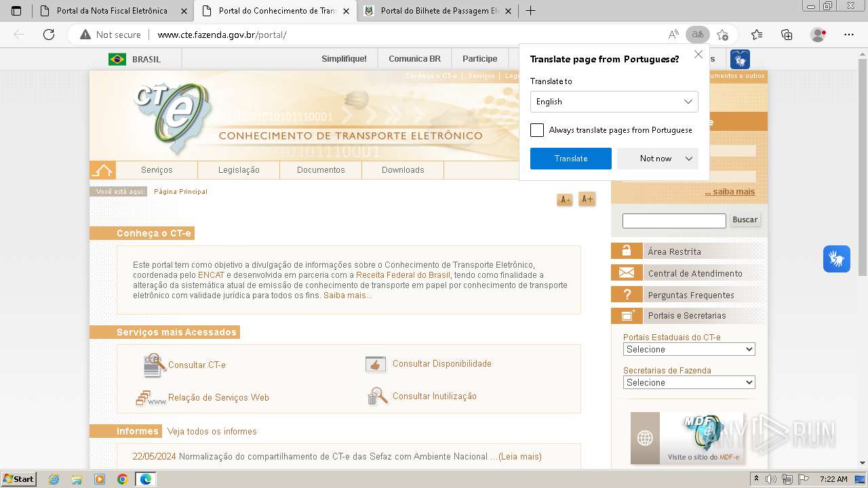This screenshot has width=868, height=488.
Task: Click the VLibras icon in the Brasil top bar
Action: tap(740, 60)
